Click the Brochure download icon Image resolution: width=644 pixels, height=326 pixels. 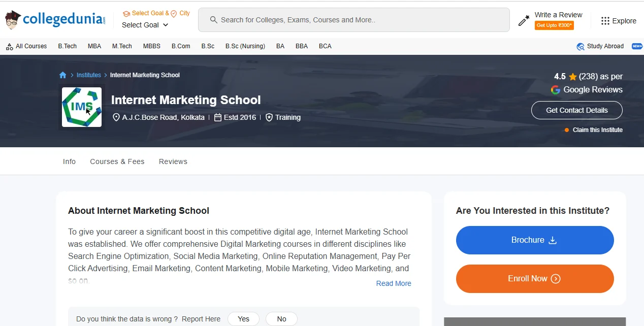pyautogui.click(x=554, y=240)
